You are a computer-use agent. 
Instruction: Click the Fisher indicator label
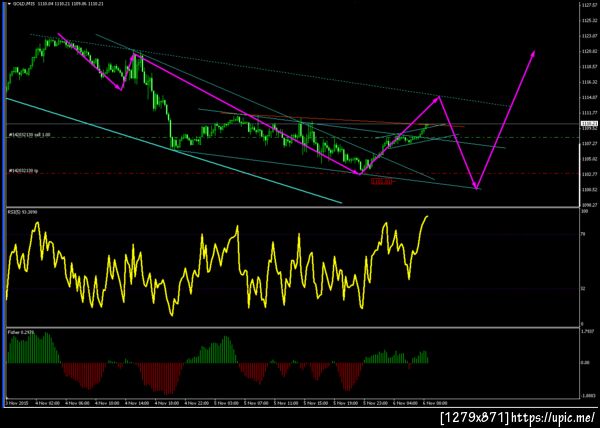pos(21,332)
